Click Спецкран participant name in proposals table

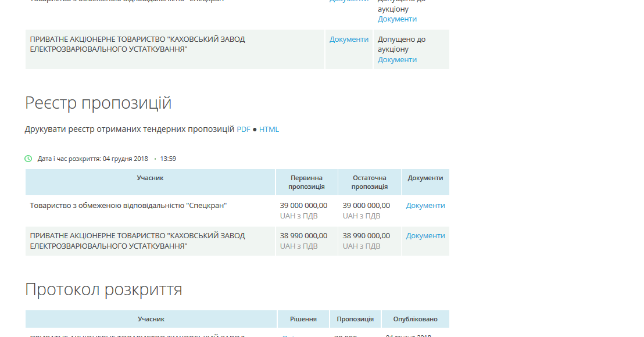(x=128, y=206)
